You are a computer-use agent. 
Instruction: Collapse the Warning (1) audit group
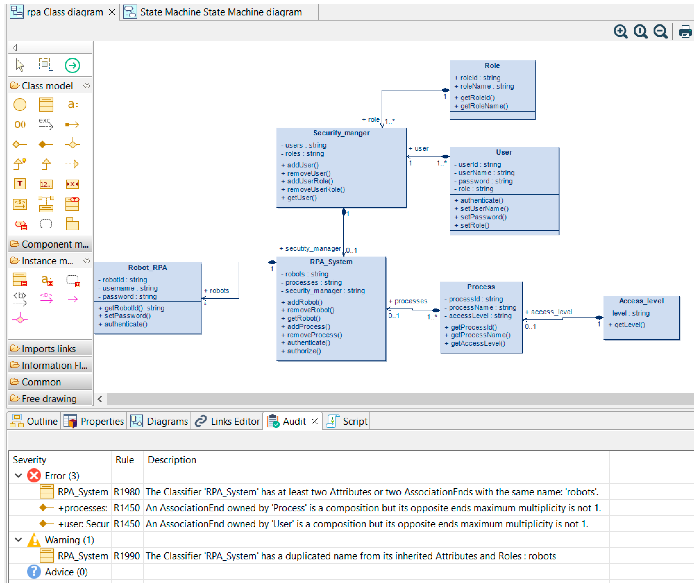coord(19,540)
